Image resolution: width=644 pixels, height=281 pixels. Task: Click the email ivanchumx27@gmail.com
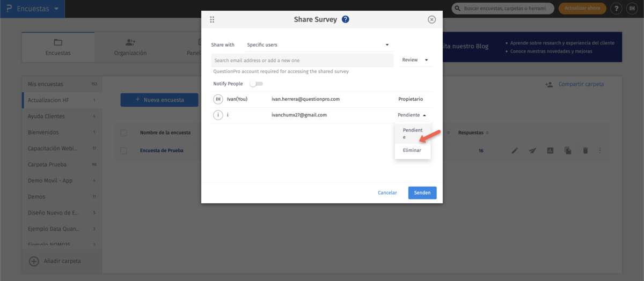(299, 115)
